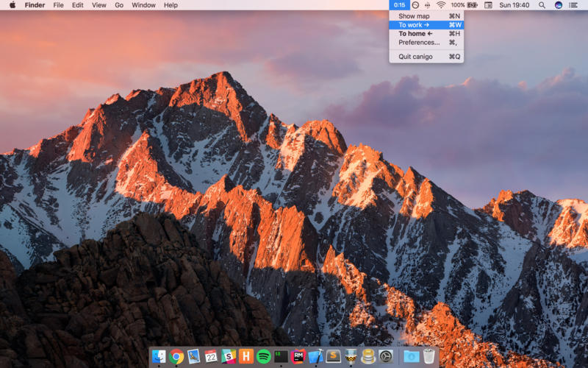
Task: Launch Slack from the Dock
Action: coord(229,356)
